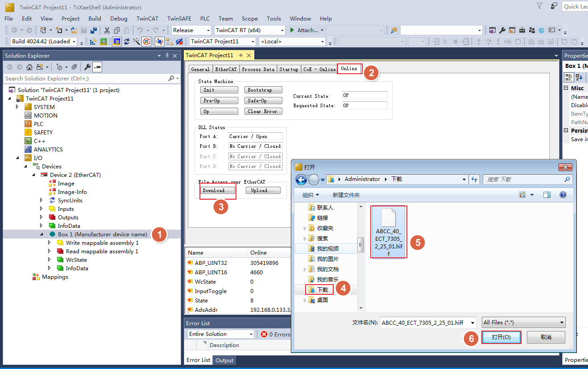Open the Toolbox icon in main toolbar
The image size is (588, 369).
coord(522,30)
